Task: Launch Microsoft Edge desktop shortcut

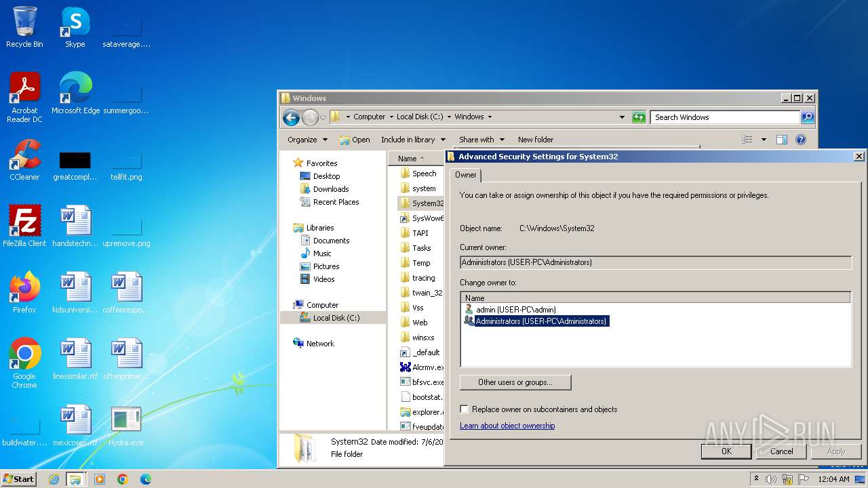Action: (75, 93)
